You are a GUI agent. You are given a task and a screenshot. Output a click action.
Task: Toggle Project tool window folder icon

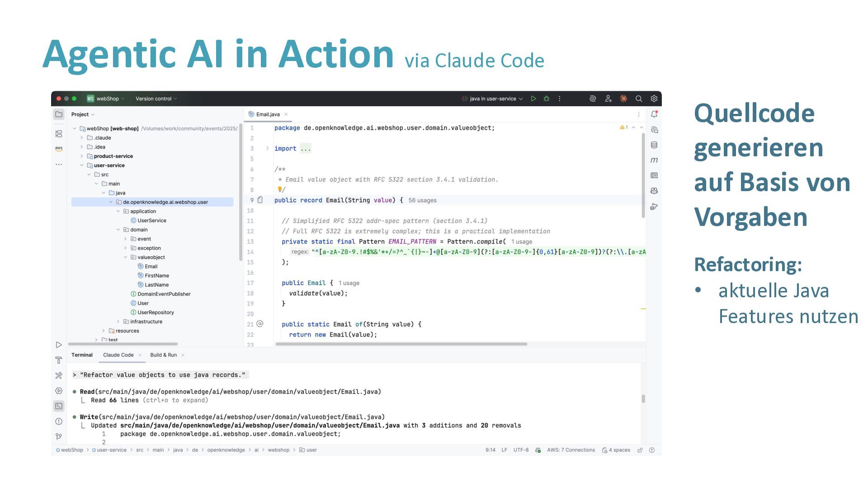coord(59,114)
